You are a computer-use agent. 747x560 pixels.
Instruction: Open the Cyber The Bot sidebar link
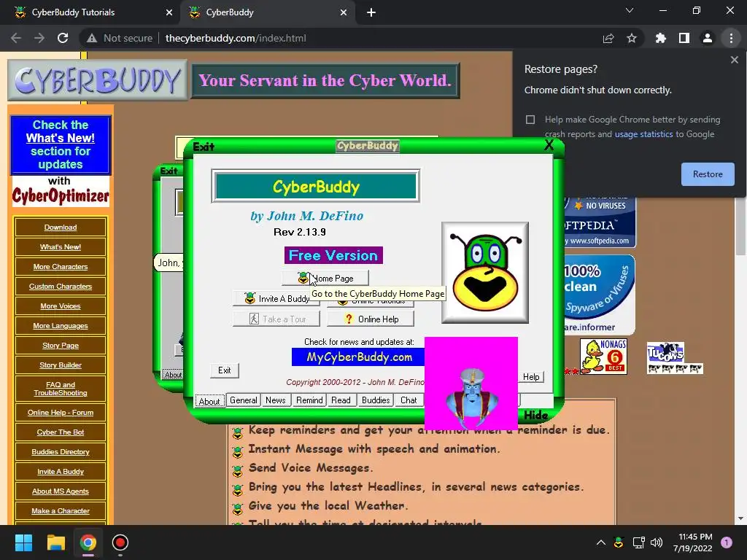(x=61, y=432)
